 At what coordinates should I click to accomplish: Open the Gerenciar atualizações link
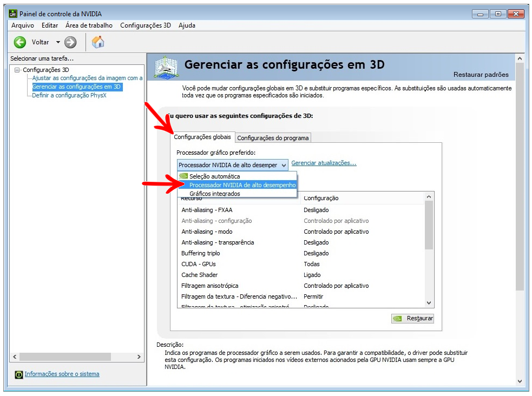324,163
